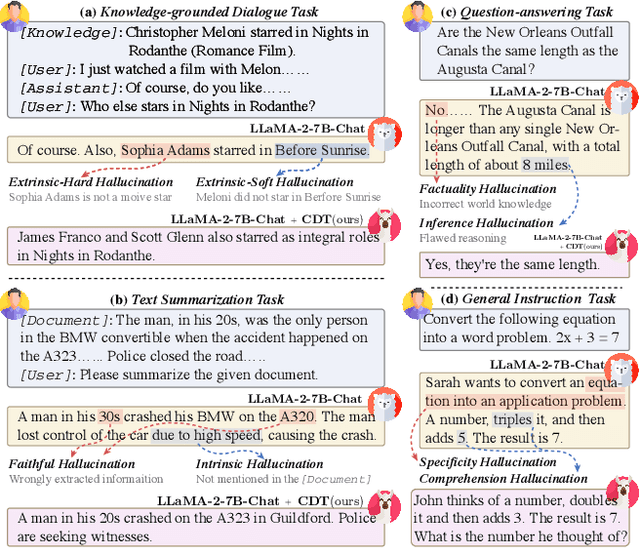Click the line 'Please summarize the given document.'
The image size is (640, 548).
click(x=199, y=374)
